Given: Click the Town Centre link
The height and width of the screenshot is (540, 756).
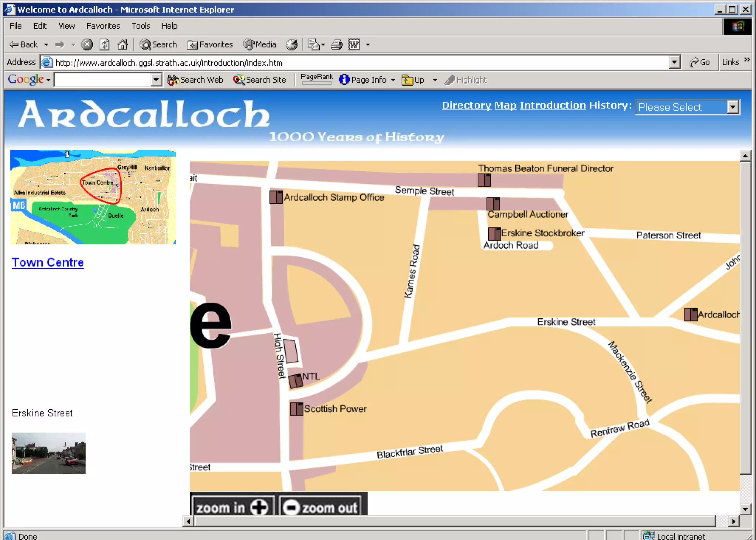Looking at the screenshot, I should click(x=48, y=262).
